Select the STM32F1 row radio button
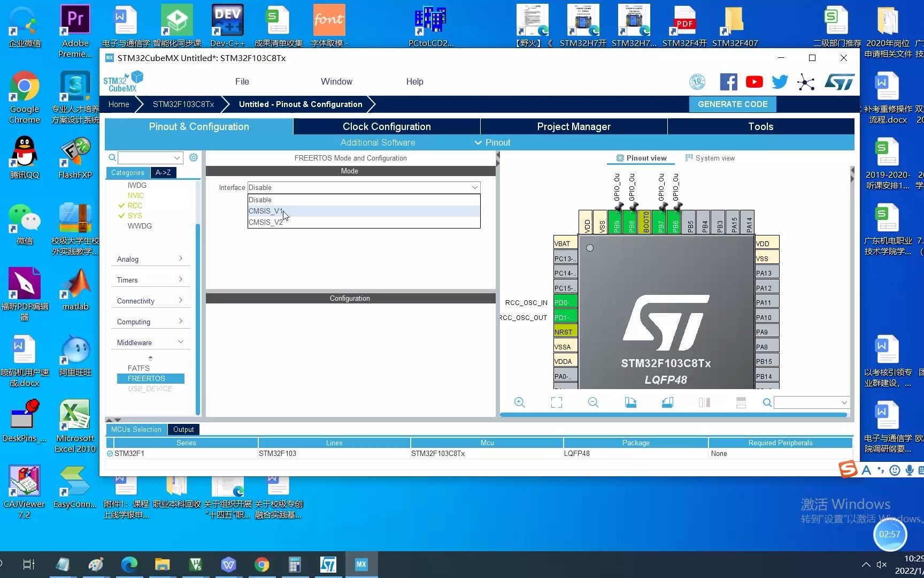924x578 pixels. pyautogui.click(x=110, y=453)
